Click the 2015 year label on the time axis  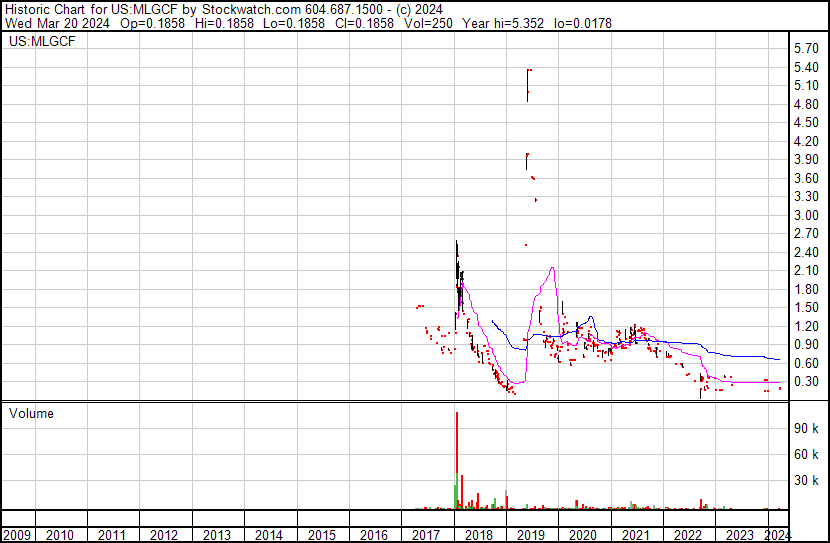[x=322, y=535]
